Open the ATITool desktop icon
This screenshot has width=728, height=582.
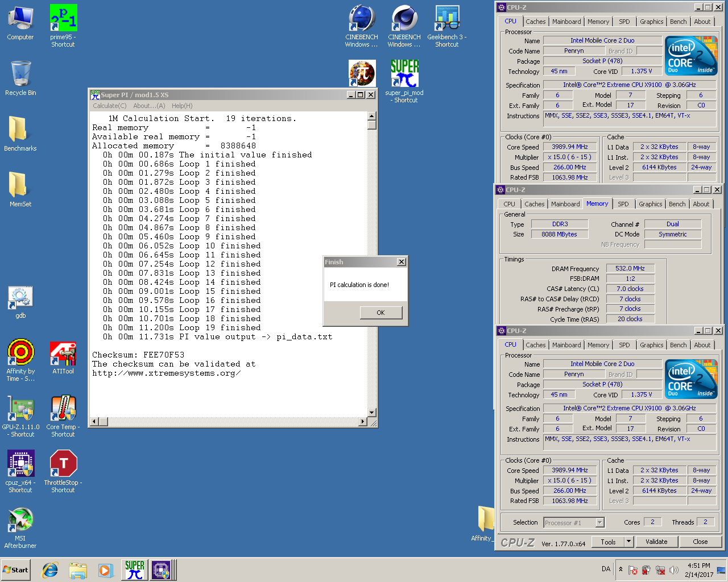(63, 357)
